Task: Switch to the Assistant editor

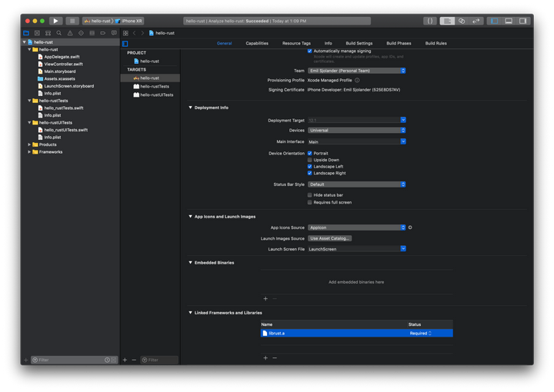Action: 462,22
